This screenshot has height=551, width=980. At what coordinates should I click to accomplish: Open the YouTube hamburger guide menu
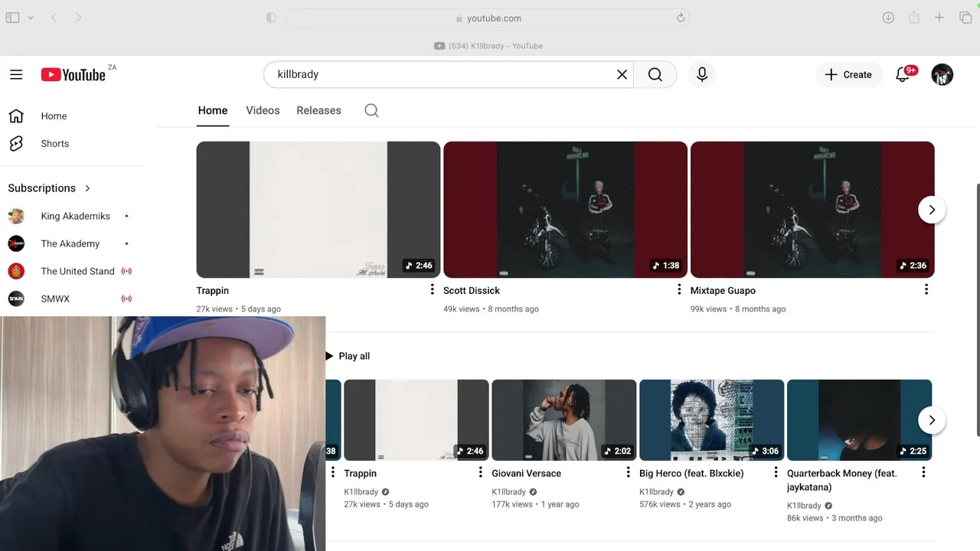point(16,74)
